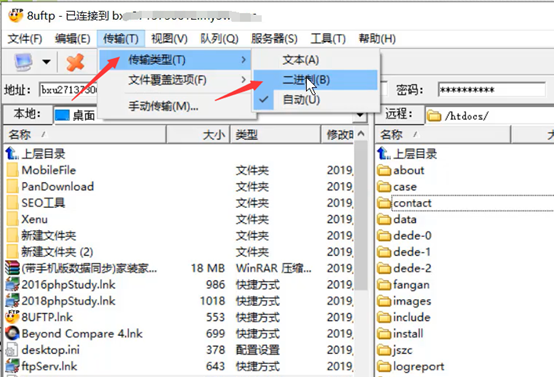Click the remote path folder icon
Viewport: 554px width, 377px height.
[x=434, y=116]
